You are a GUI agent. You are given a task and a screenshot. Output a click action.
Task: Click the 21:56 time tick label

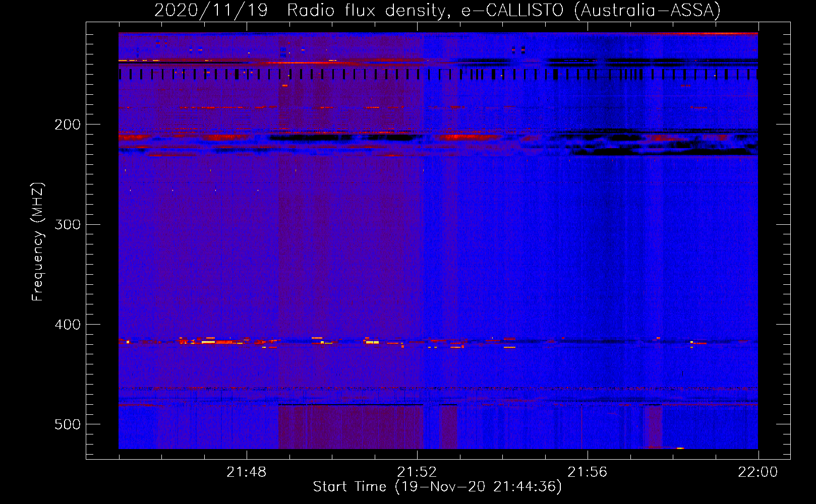[x=588, y=472]
